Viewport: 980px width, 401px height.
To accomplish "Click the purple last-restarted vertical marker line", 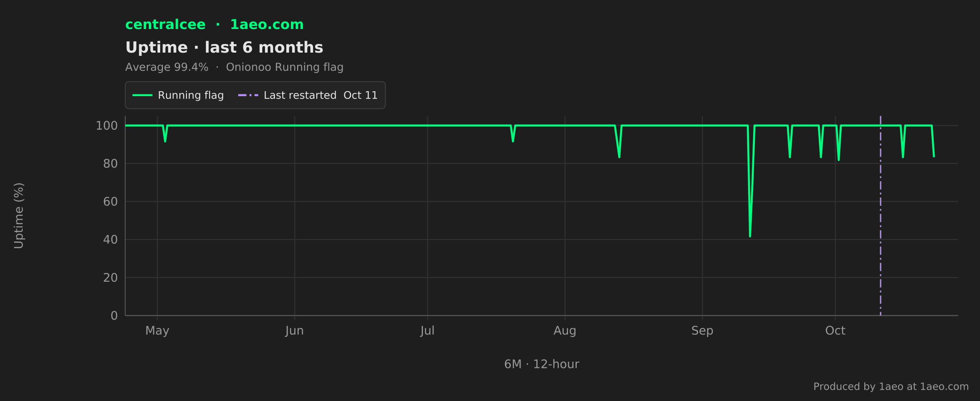I will tap(881, 215).
